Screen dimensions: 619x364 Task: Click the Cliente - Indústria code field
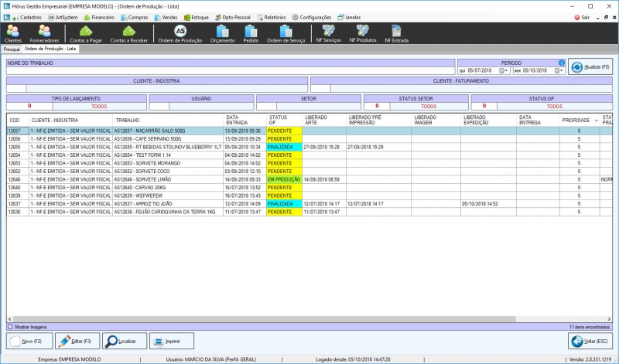(x=16, y=88)
